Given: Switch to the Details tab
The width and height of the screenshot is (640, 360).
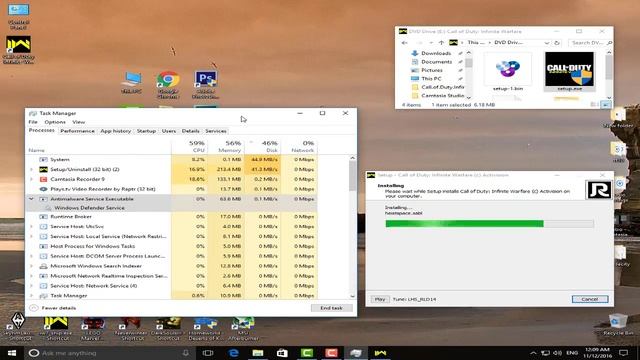Looking at the screenshot, I should [191, 131].
